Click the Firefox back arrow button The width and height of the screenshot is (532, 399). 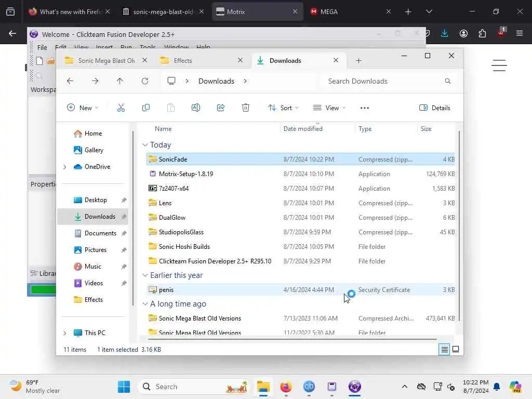(x=12, y=33)
